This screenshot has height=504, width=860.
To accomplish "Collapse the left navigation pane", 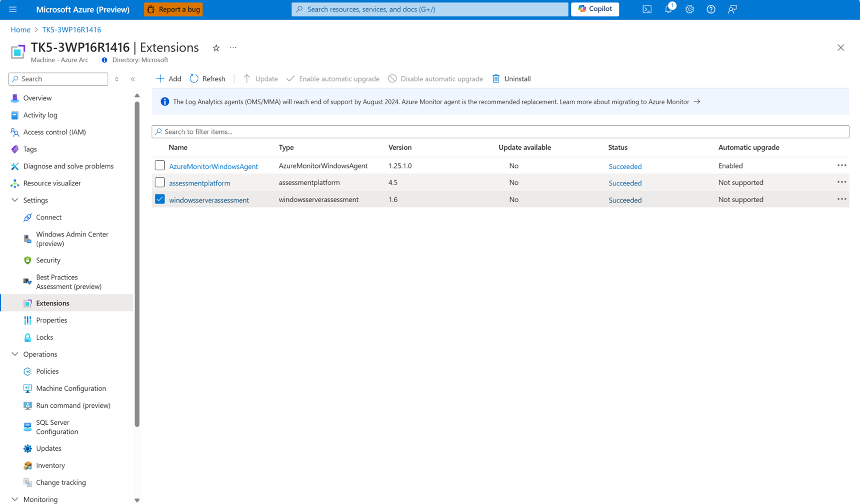I will [133, 79].
